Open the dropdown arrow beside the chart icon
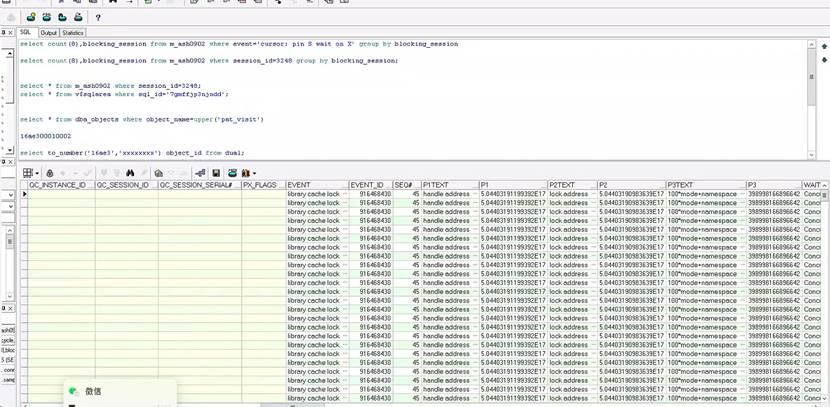Image resolution: width=830 pixels, height=407 pixels. (255, 173)
